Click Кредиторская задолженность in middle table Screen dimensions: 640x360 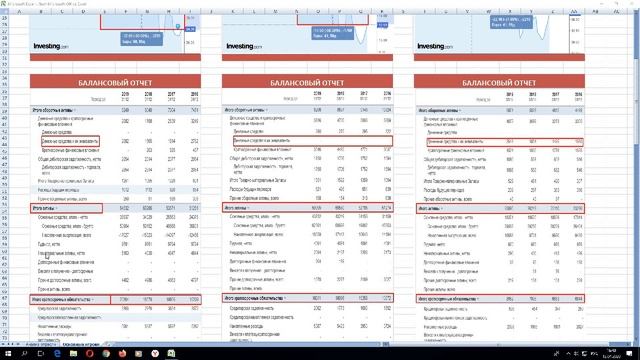click(x=251, y=308)
